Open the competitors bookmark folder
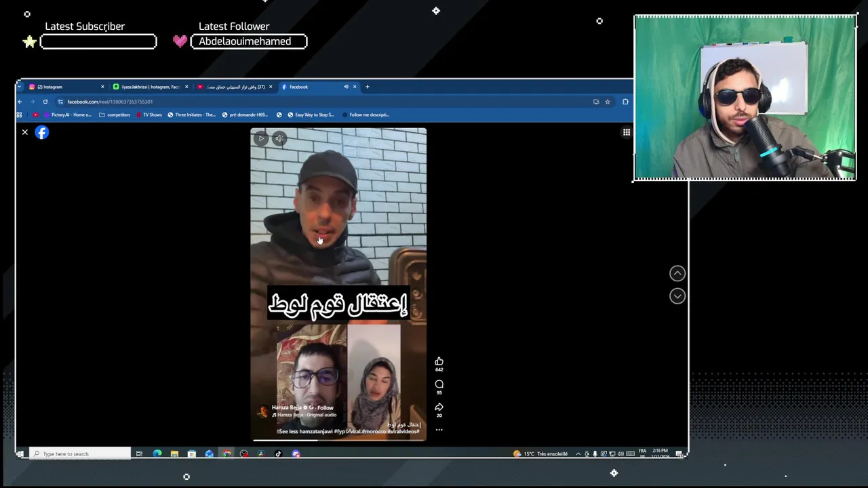The height and width of the screenshot is (488, 868). [x=115, y=115]
